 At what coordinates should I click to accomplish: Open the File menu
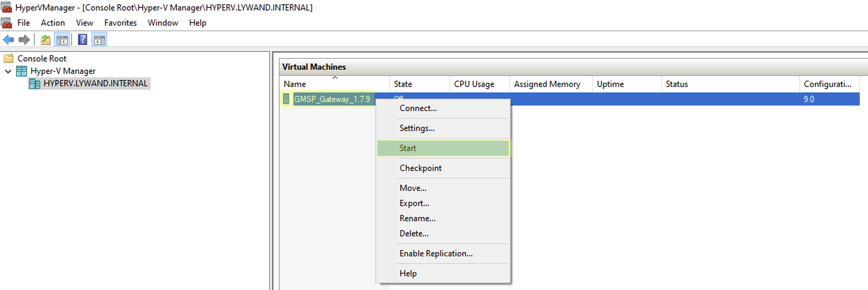click(24, 23)
